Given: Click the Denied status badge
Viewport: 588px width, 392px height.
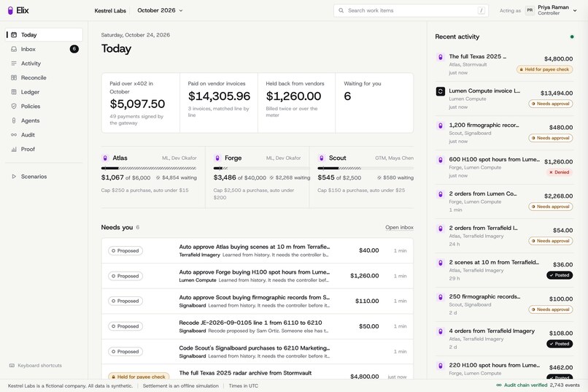Looking at the screenshot, I should click(559, 172).
